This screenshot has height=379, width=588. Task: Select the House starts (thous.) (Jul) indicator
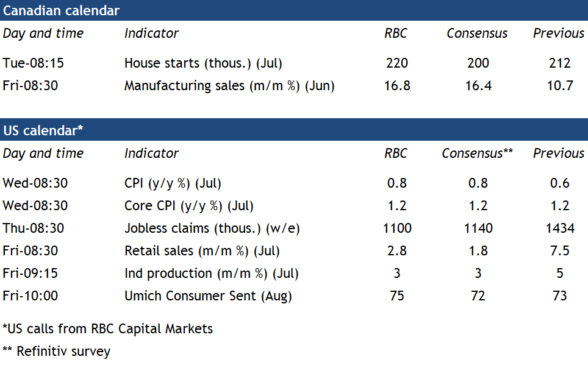tap(203, 63)
